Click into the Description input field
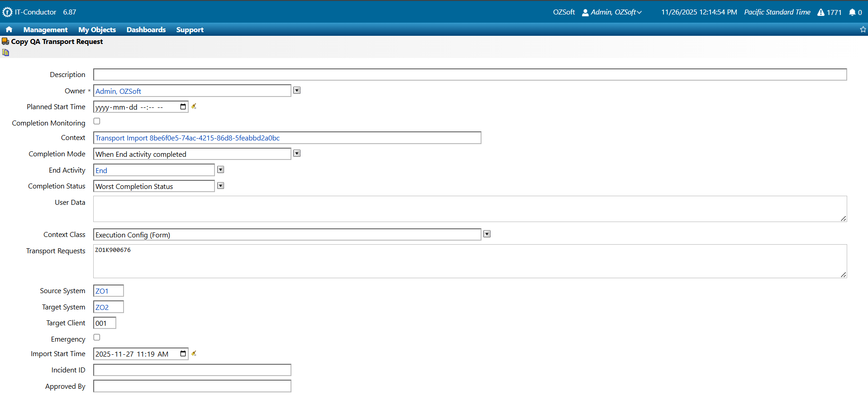Image resolution: width=868 pixels, height=396 pixels. point(469,75)
